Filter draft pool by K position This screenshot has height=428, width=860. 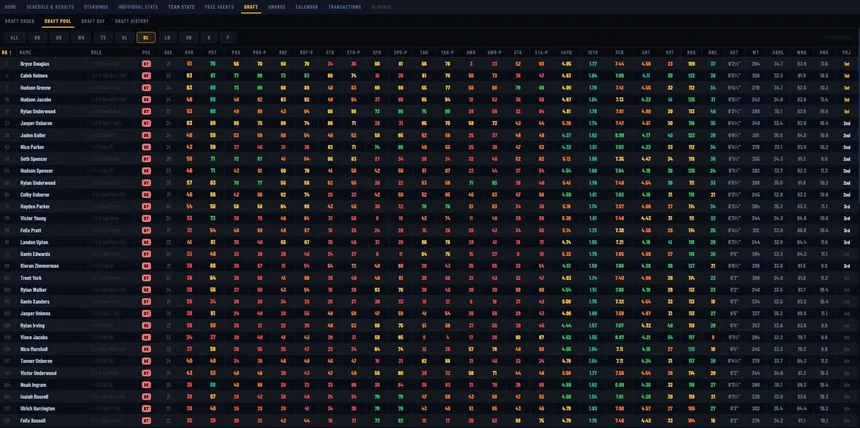pyautogui.click(x=209, y=37)
